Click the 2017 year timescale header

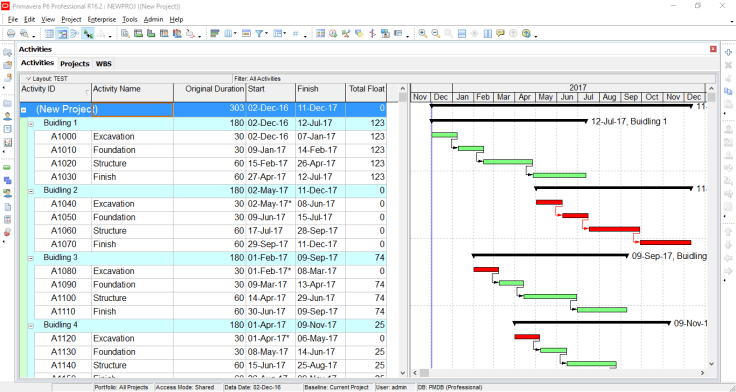tap(578, 88)
